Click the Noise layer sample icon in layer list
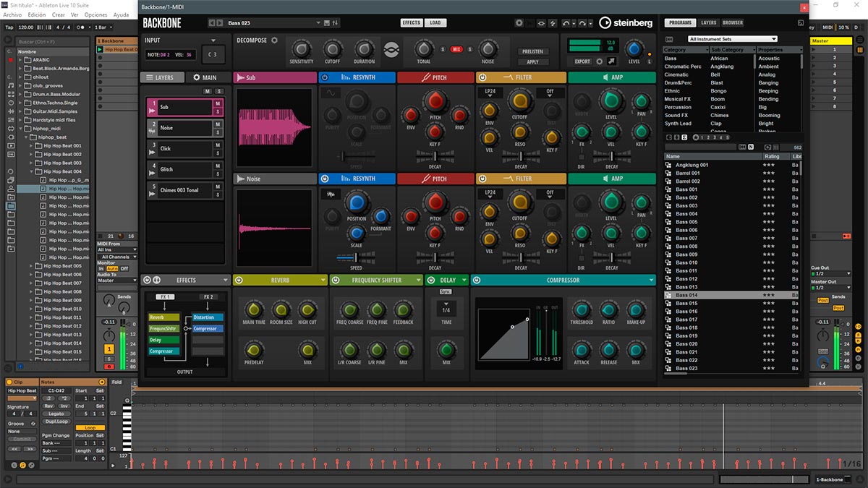 tap(153, 132)
